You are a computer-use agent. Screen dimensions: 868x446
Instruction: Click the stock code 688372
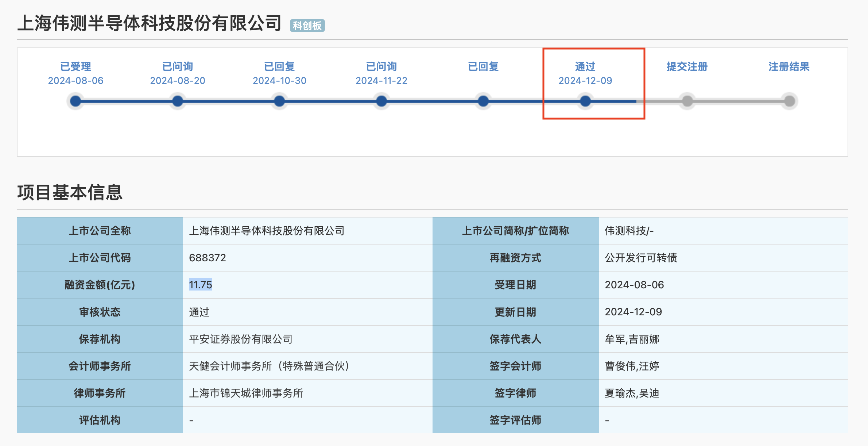208,258
